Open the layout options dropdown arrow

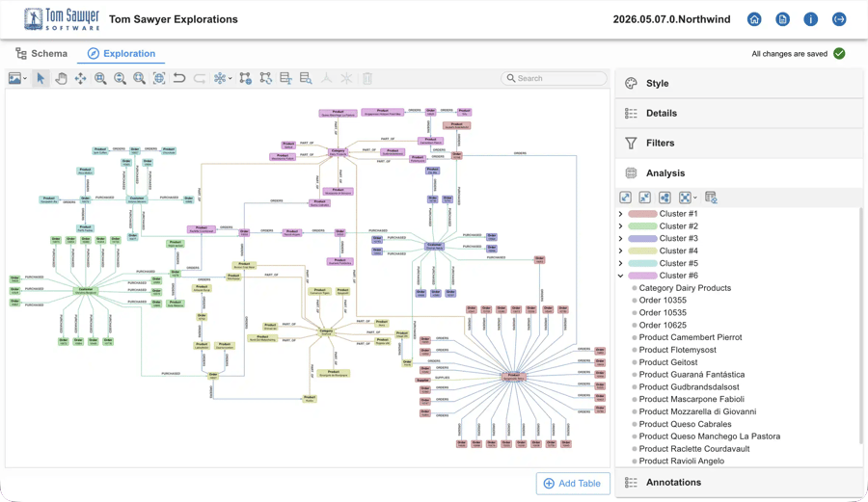[230, 78]
